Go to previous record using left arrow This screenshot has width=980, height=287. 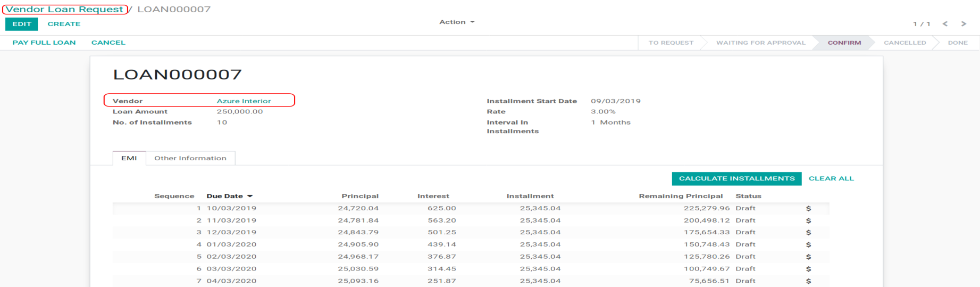click(945, 24)
